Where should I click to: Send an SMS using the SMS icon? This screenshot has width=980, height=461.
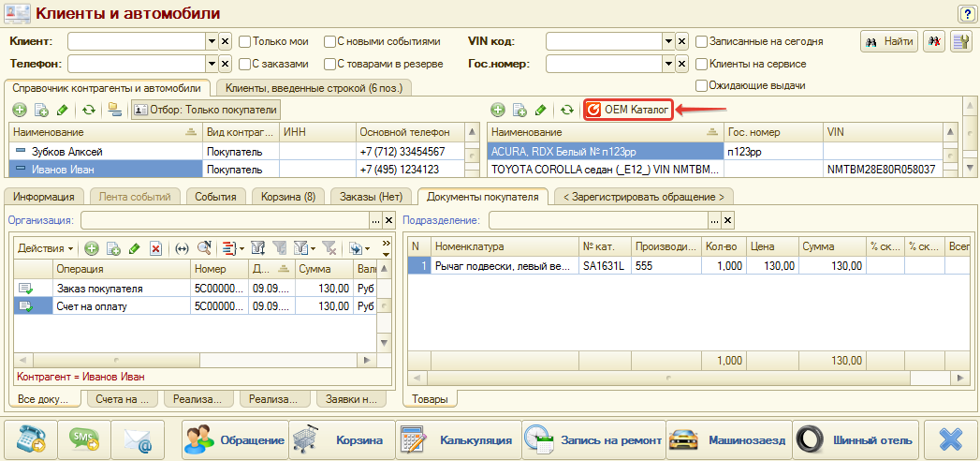tap(83, 439)
